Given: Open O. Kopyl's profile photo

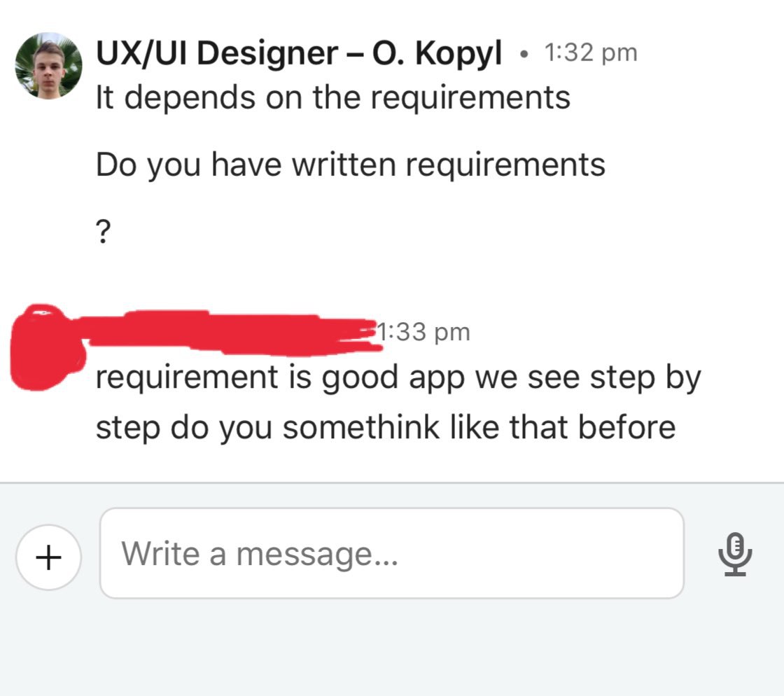Looking at the screenshot, I should 48,66.
